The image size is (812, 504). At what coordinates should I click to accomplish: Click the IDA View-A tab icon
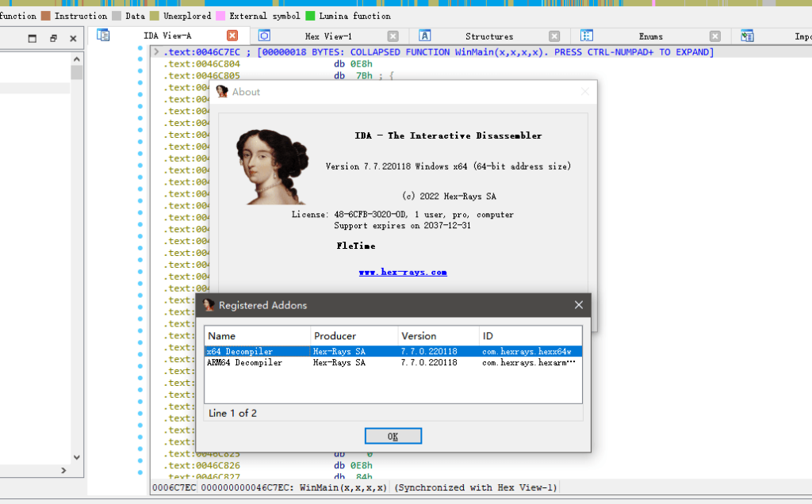pyautogui.click(x=103, y=36)
